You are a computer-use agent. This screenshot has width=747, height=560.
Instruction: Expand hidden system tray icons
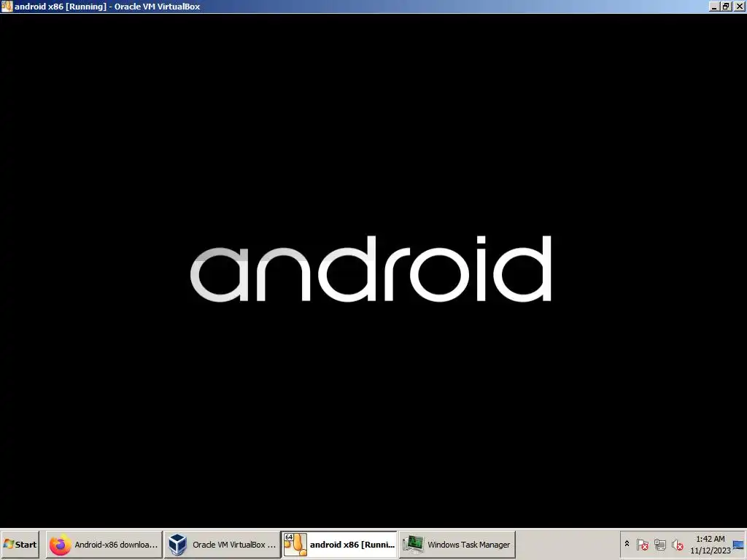pos(627,544)
